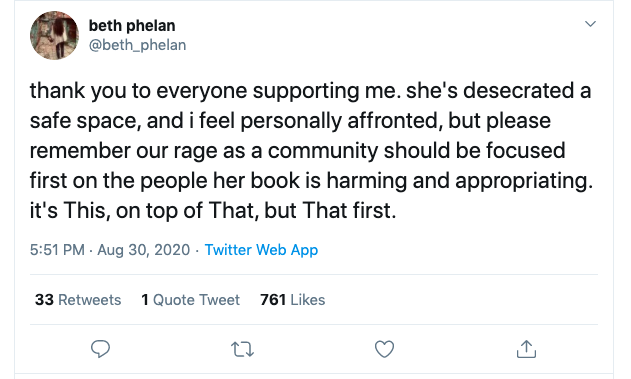Open the Twitter Web App source link
The width and height of the screenshot is (631, 379).
[261, 250]
